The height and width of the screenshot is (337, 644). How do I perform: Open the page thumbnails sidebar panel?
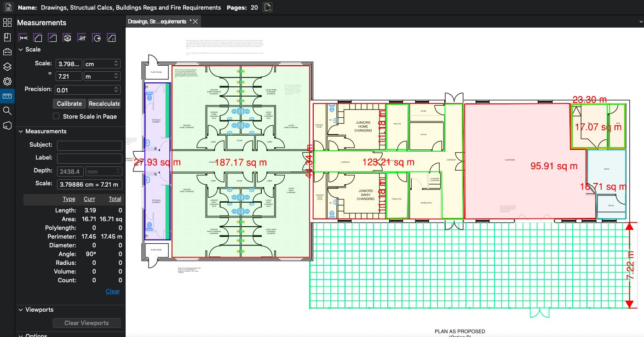[x=7, y=23]
